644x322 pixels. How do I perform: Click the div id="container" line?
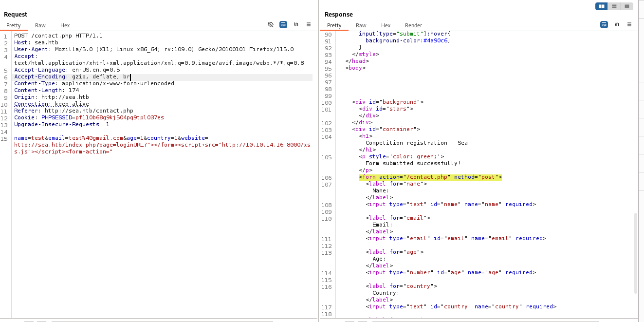[386, 129]
